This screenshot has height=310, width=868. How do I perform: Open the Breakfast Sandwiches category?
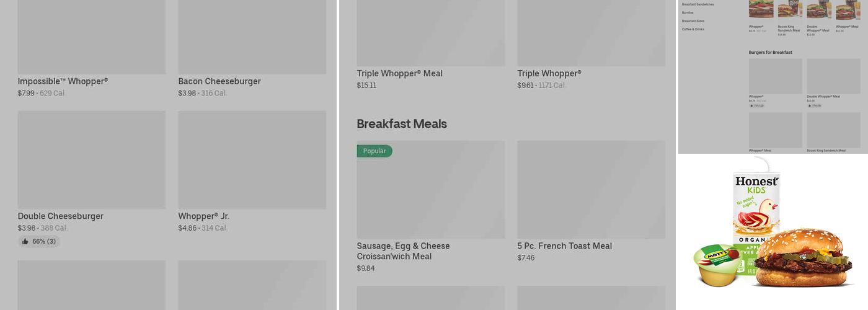[x=697, y=4]
